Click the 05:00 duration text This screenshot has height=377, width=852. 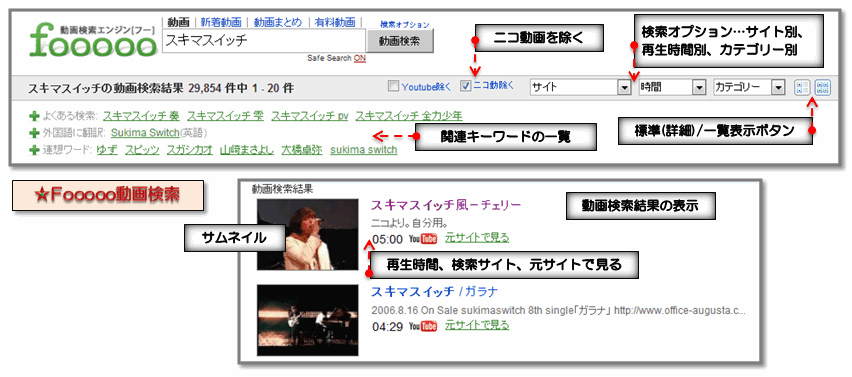tap(387, 240)
